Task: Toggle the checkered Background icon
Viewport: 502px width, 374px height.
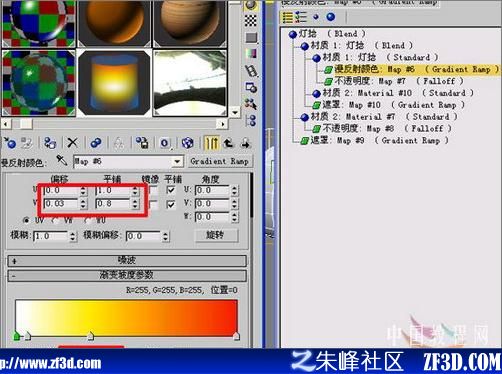Action: click(x=251, y=21)
